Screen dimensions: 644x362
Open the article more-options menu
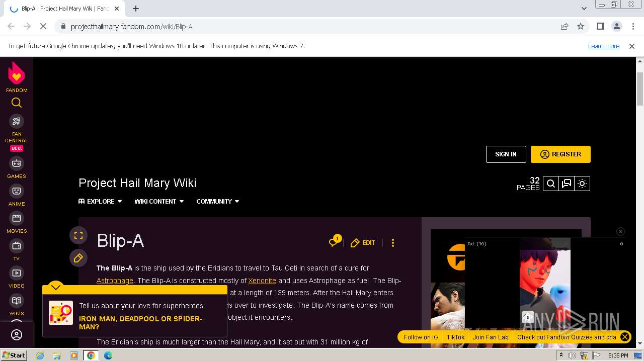[x=393, y=243]
